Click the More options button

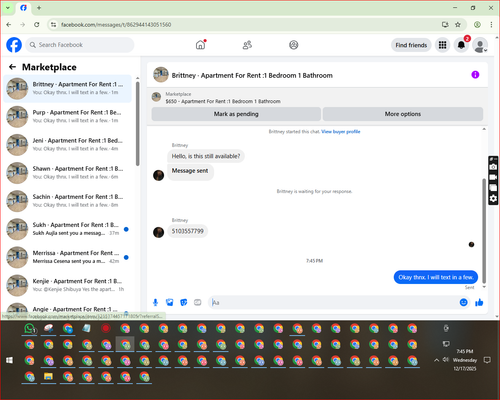pos(403,114)
